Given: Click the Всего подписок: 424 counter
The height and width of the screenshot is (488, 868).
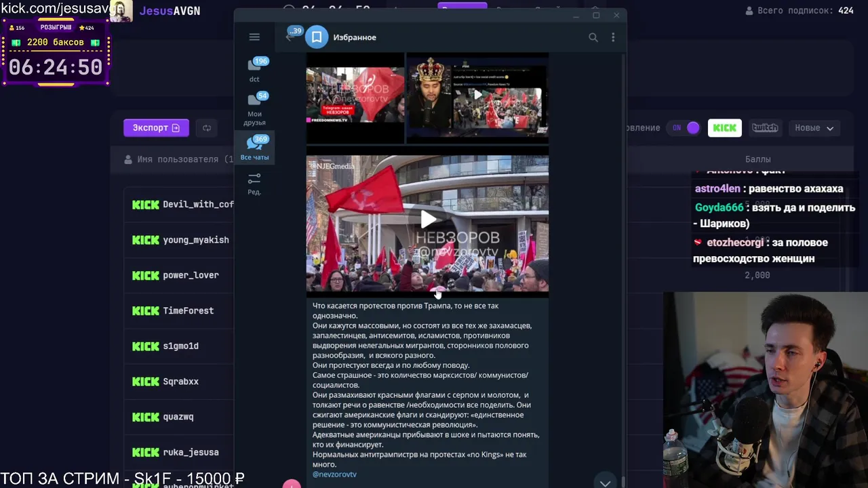Looking at the screenshot, I should 800,11.
